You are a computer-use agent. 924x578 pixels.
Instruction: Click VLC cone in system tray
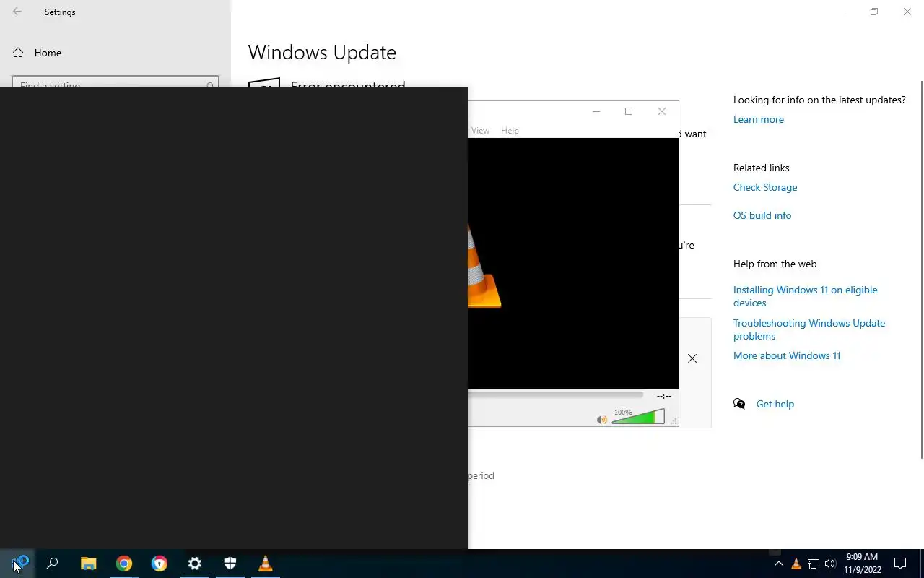tap(796, 564)
